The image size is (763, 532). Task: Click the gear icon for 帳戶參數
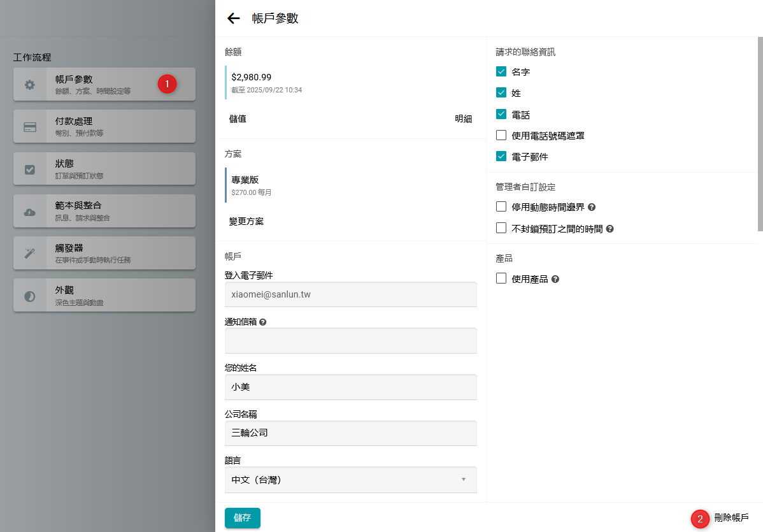pyautogui.click(x=30, y=85)
